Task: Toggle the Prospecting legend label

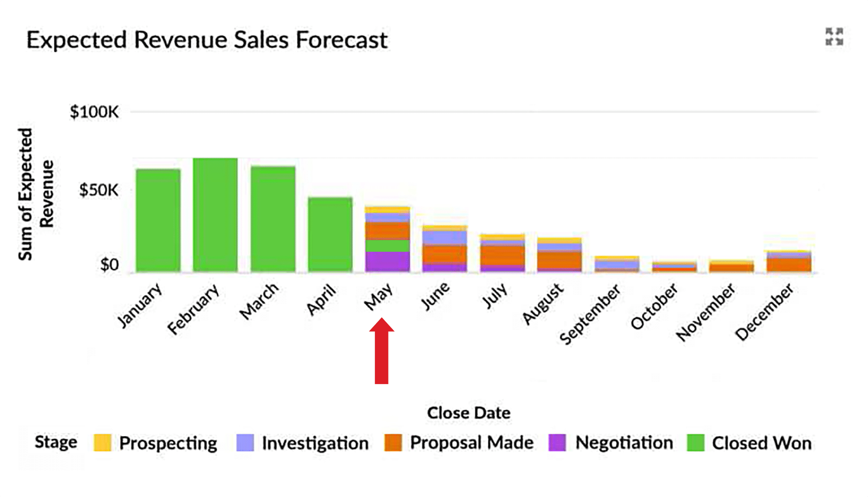Action: click(x=168, y=443)
